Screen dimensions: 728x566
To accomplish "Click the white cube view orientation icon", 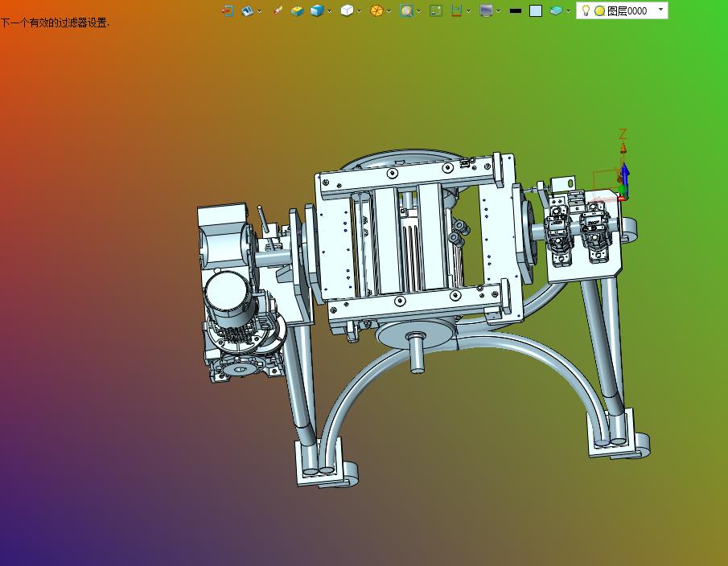I will (347, 10).
